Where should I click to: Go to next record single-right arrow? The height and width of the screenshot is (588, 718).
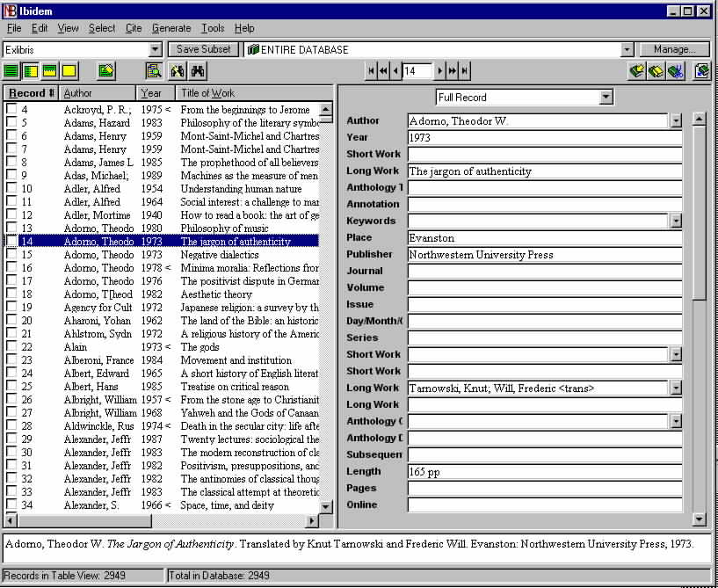[x=440, y=71]
